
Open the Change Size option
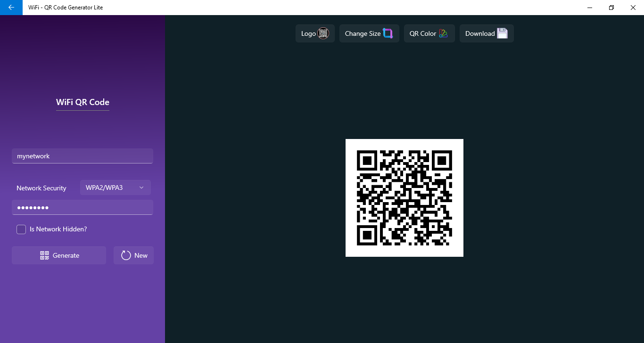[x=369, y=33]
